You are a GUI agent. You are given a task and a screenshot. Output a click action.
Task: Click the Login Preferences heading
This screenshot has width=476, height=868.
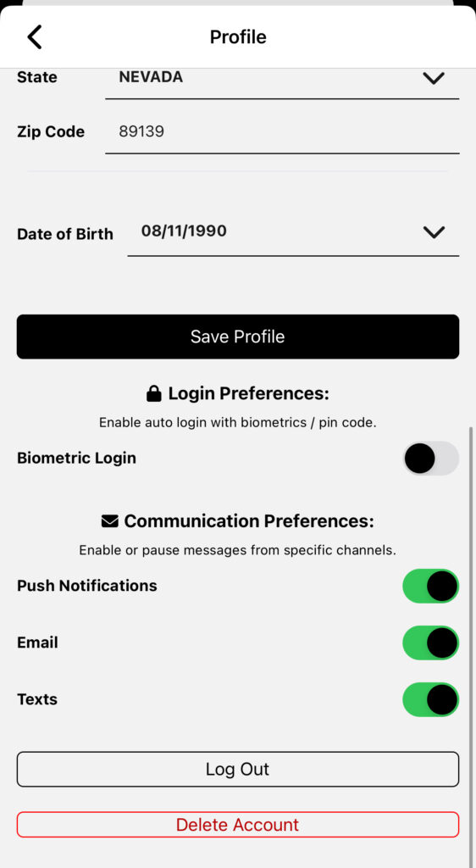(248, 393)
